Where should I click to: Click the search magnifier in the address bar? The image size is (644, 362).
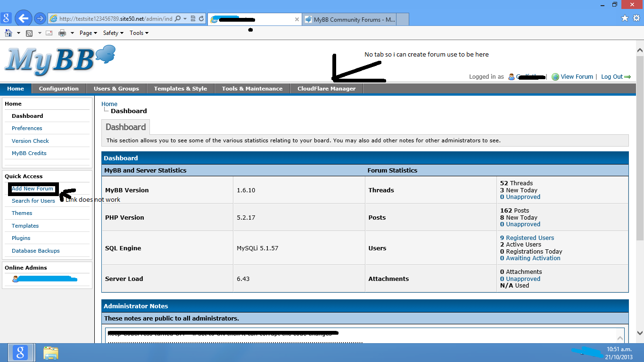[178, 19]
